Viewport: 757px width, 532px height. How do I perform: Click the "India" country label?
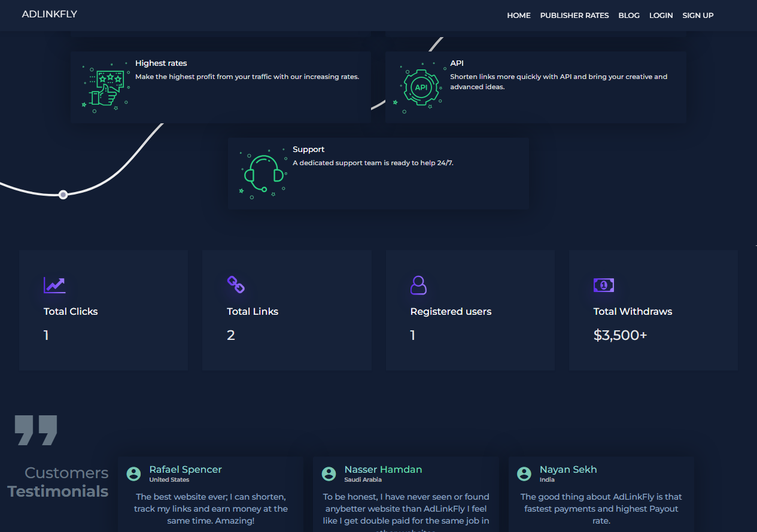[x=547, y=480]
